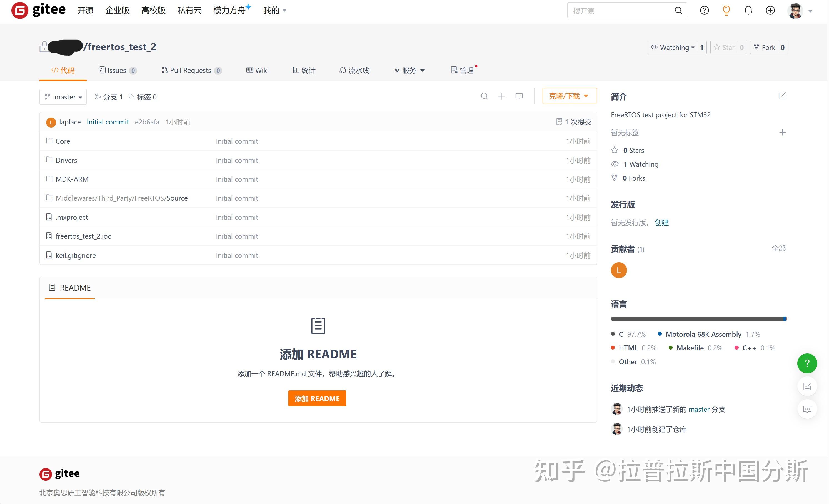
Task: Click the C language color dot
Action: click(613, 334)
